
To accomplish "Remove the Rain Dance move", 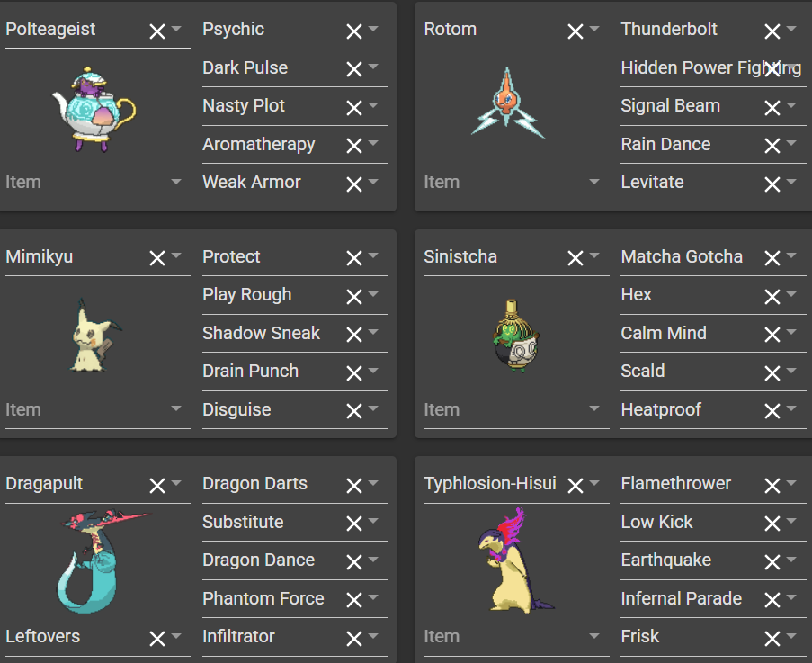I will pos(772,146).
